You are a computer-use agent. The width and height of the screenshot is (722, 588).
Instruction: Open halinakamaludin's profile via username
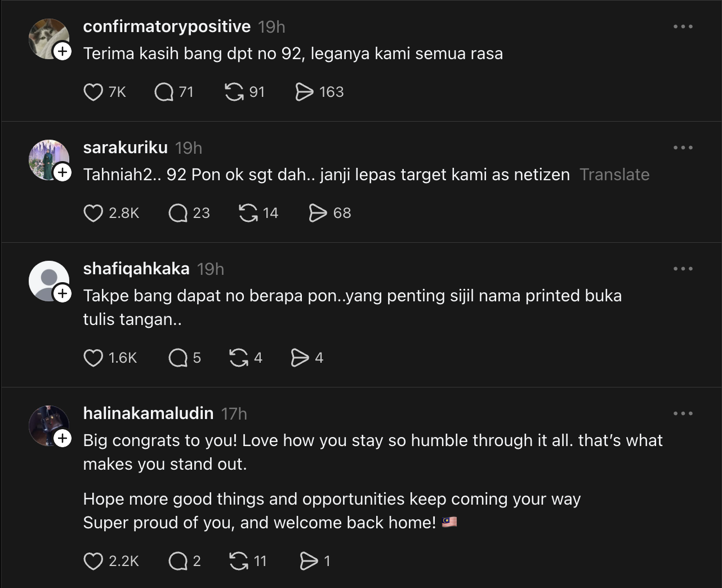pyautogui.click(x=148, y=413)
